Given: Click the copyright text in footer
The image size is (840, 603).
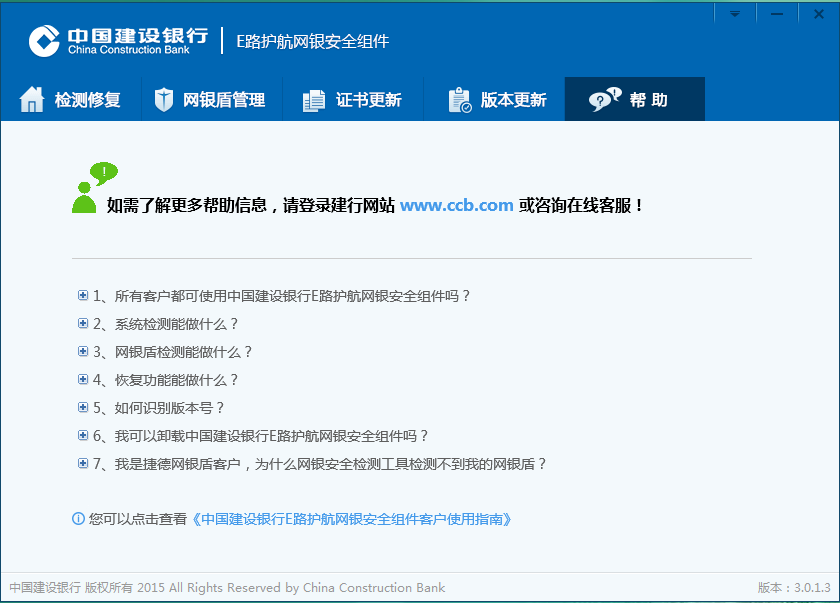Looking at the screenshot, I should point(227,587).
